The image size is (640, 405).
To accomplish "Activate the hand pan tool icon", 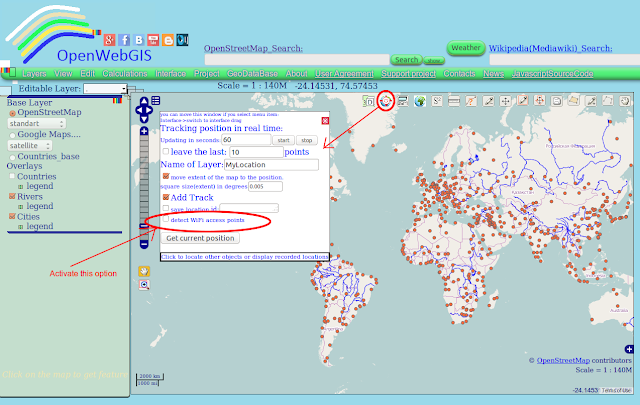I will tap(144, 271).
